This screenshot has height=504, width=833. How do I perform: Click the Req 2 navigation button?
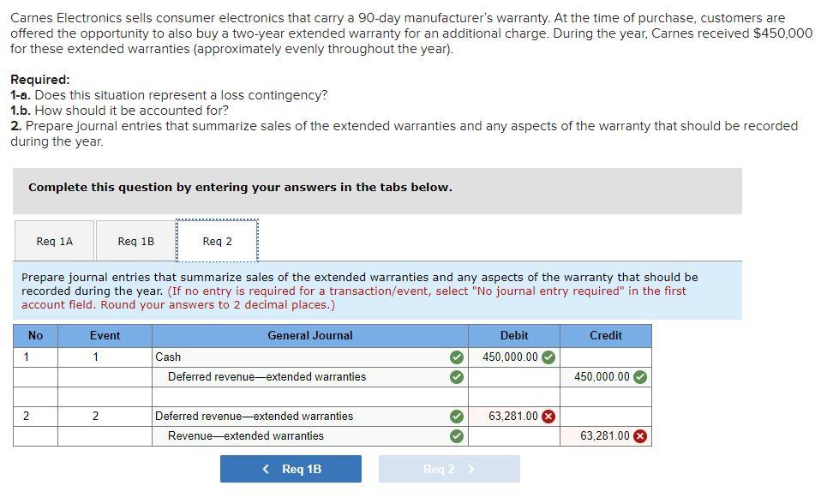point(448,469)
